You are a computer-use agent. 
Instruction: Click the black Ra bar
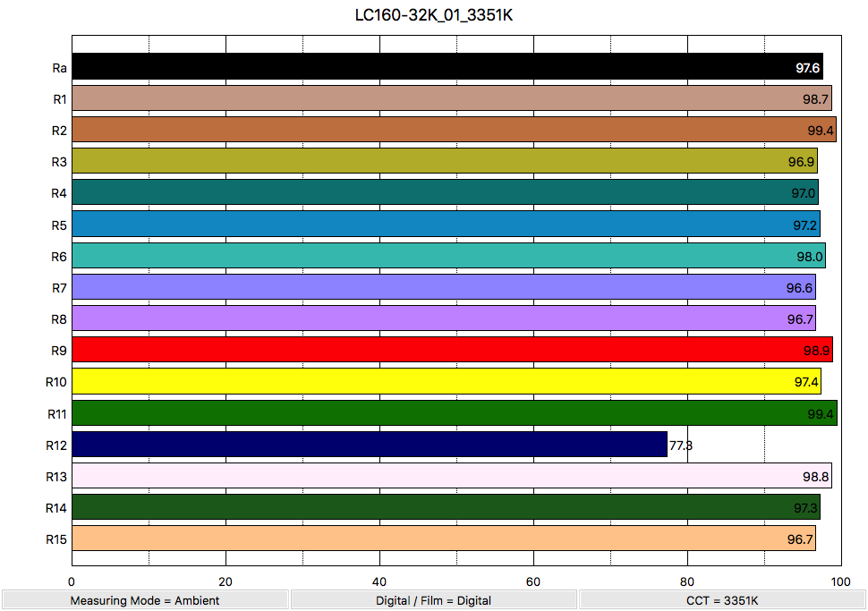coord(447,67)
